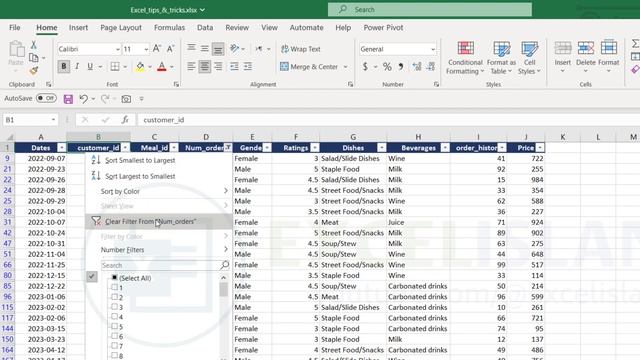Click the Wrap Text button
640x360 pixels.
301,49
